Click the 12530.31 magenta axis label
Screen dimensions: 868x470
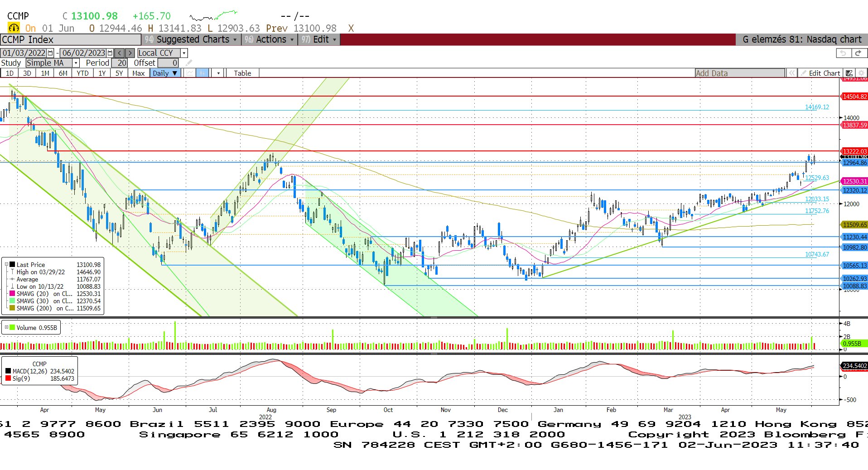(854, 181)
